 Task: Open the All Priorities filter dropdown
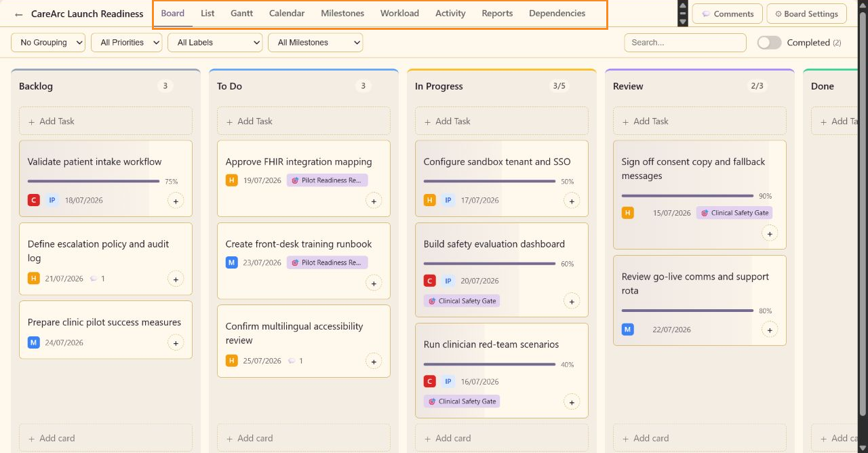127,43
